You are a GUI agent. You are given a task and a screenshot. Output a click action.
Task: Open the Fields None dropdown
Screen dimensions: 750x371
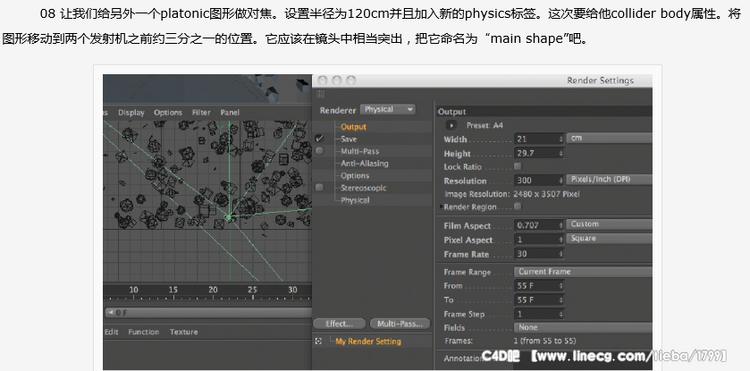[x=583, y=327]
